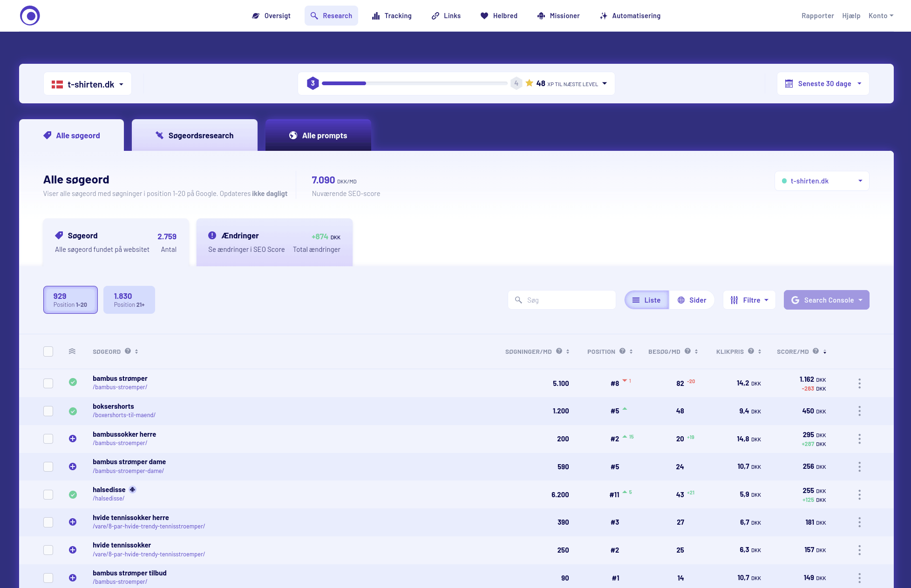Screen dimensions: 911x588
Task: Click the mission icon beside halsedisse
Action: pos(133,490)
